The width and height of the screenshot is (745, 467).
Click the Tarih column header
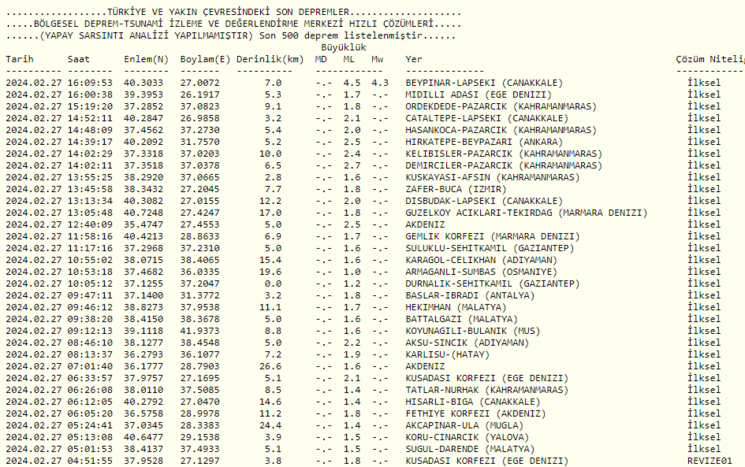[x=19, y=59]
